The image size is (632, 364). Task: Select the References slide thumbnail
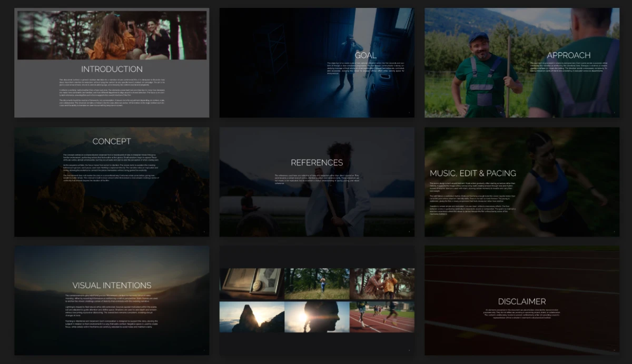point(317,182)
